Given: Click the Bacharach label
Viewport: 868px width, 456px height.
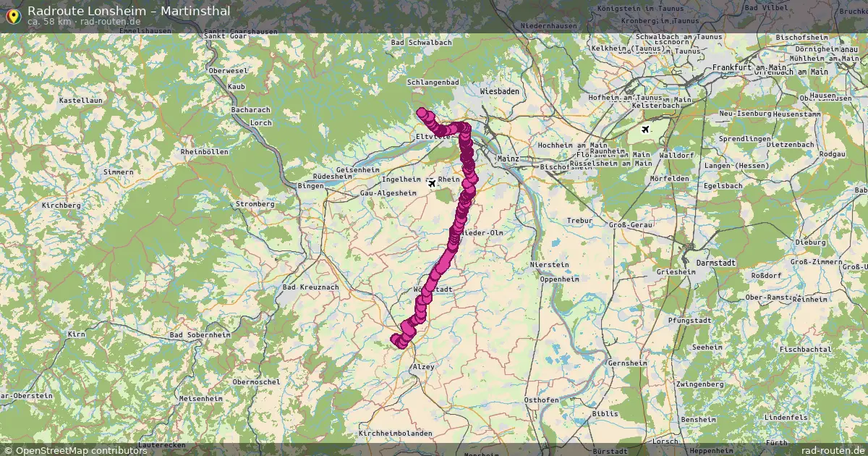Looking at the screenshot, I should click(x=250, y=110).
